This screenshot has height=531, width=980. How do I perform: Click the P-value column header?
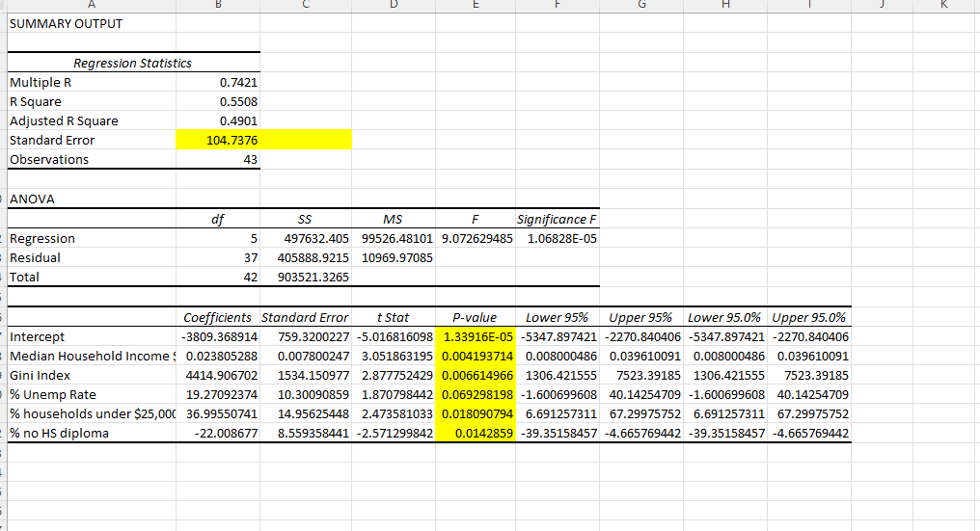pyautogui.click(x=476, y=317)
